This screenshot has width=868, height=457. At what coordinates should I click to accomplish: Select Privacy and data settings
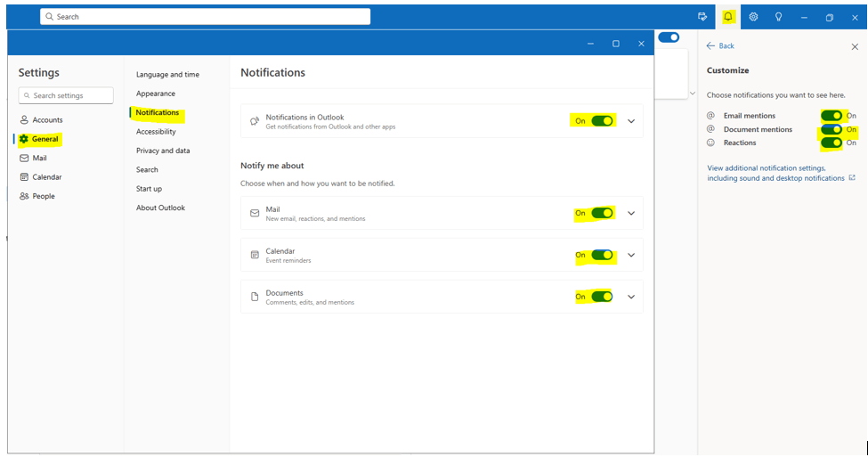163,151
